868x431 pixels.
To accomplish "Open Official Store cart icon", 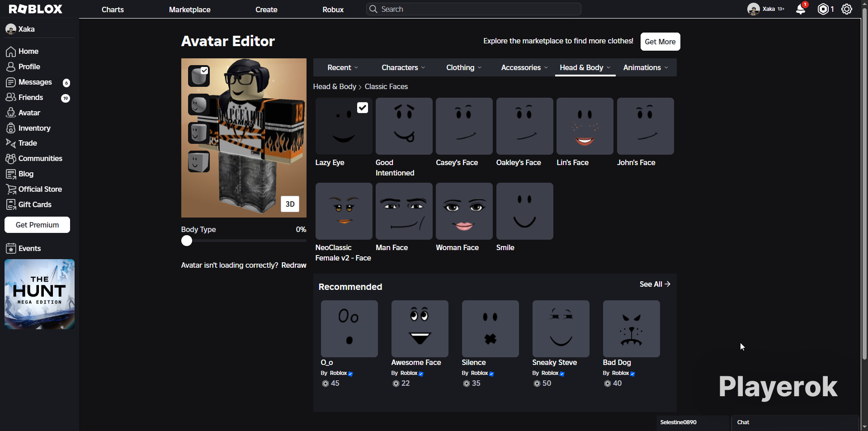I will [x=11, y=189].
